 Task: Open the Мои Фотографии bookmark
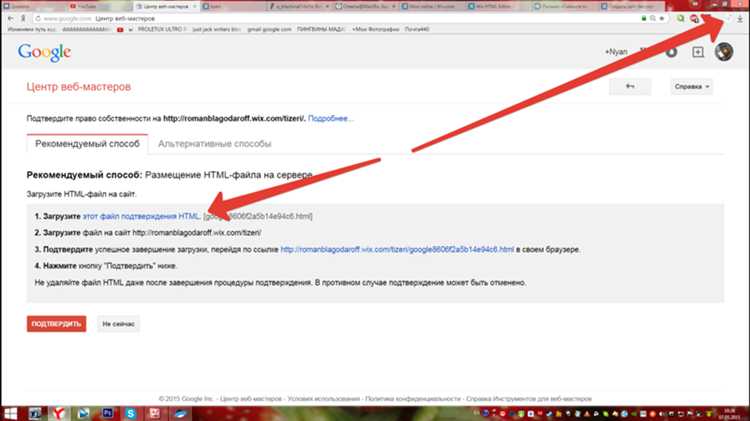coord(375,29)
